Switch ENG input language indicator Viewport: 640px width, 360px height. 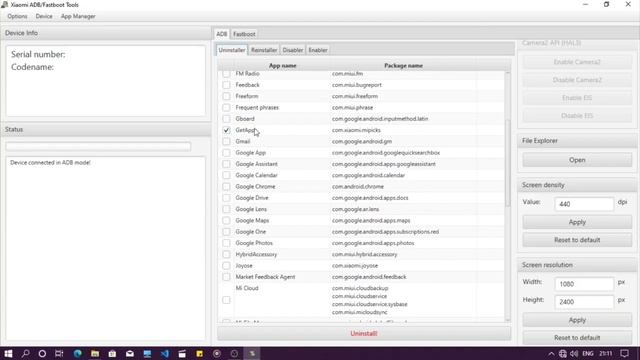click(588, 353)
